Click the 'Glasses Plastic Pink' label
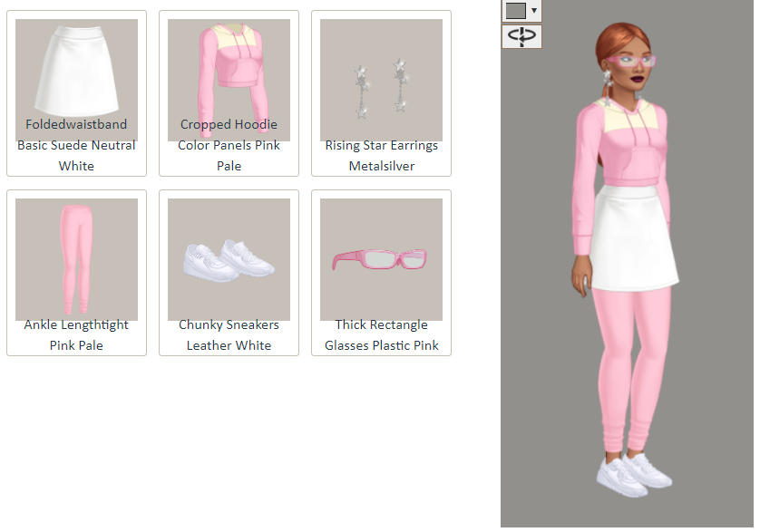 [x=382, y=345]
